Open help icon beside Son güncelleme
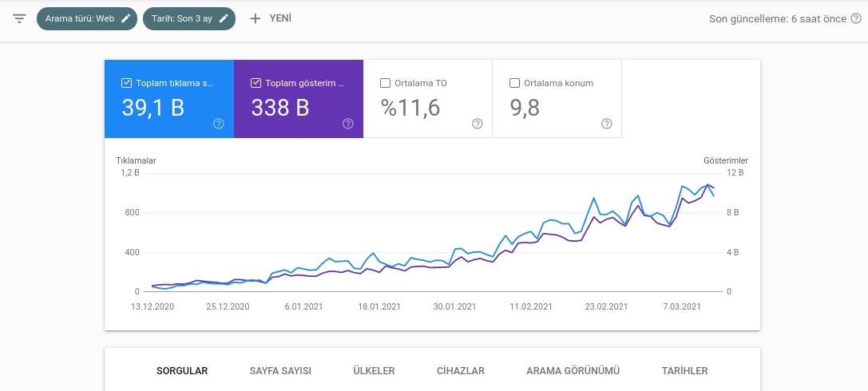The height and width of the screenshot is (391, 868). coord(856,19)
